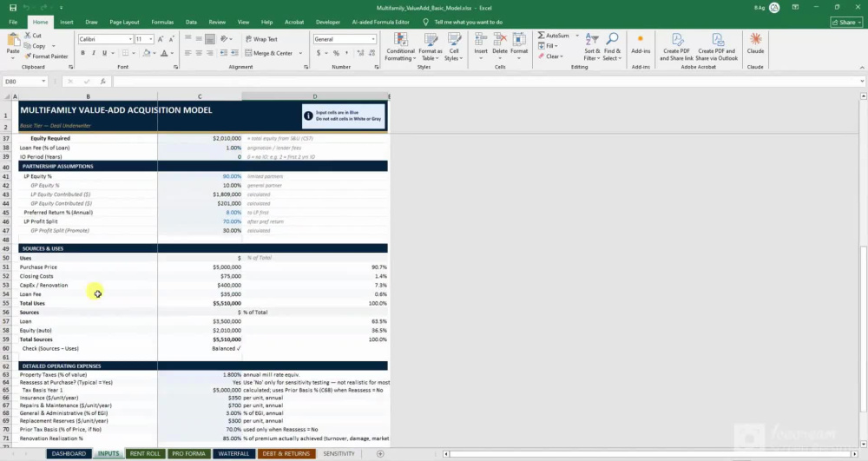Viewport: 868px width, 461px height.
Task: Decrease the font size
Action: pos(171,39)
